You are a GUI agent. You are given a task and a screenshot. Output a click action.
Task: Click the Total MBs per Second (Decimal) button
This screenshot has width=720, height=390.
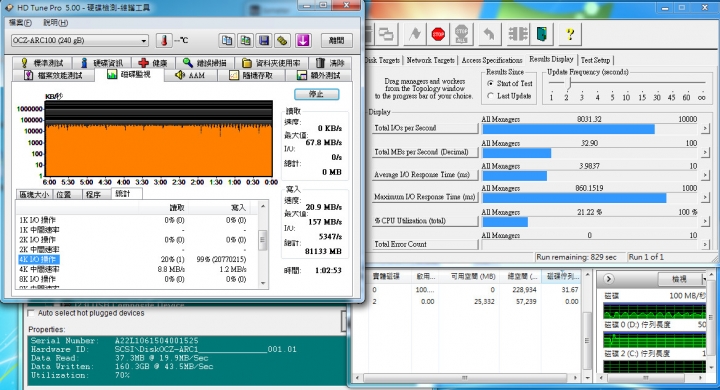(425, 152)
